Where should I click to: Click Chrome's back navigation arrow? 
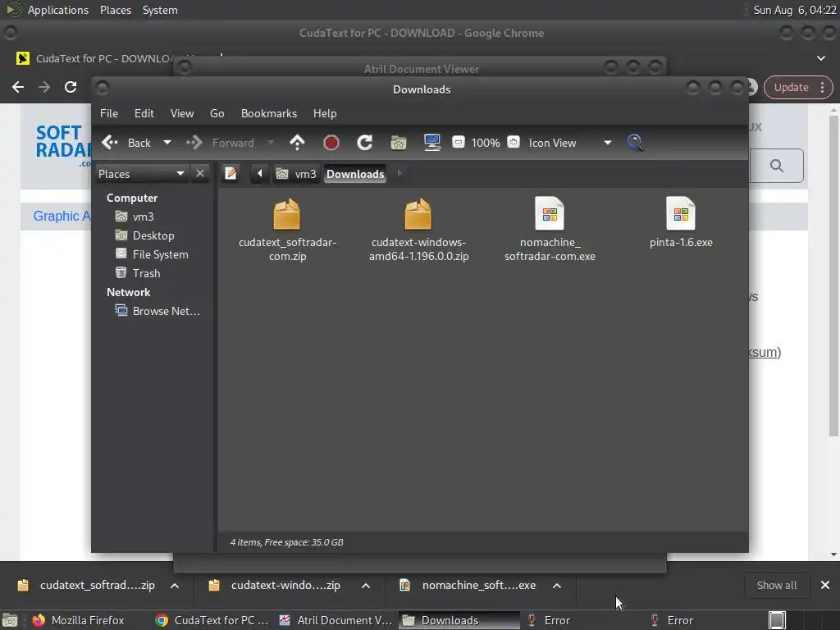pos(18,87)
